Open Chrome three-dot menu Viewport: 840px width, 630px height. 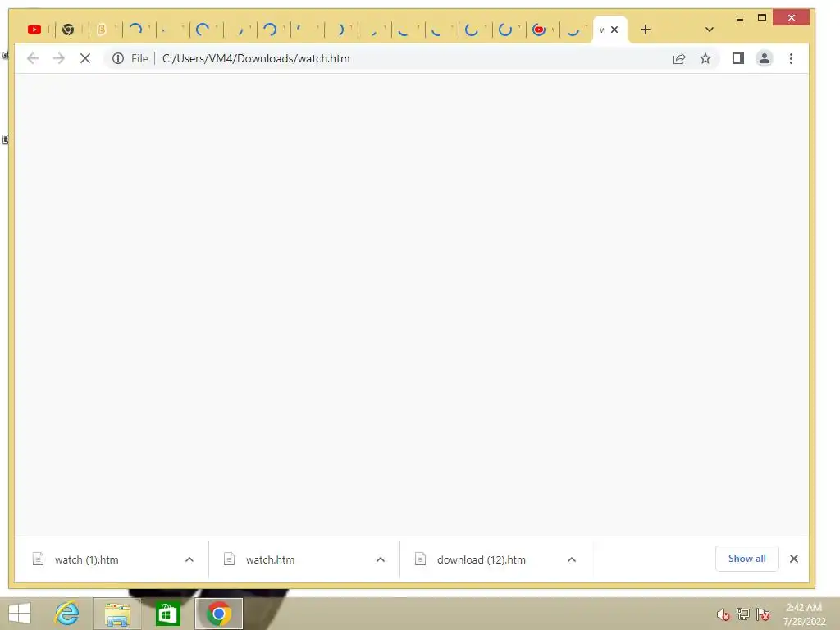point(791,58)
